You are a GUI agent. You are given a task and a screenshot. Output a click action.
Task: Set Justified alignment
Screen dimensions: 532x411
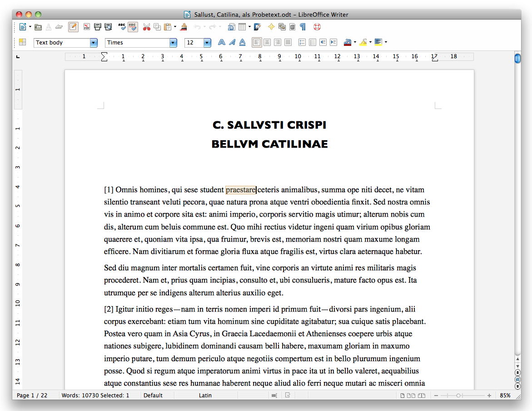pyautogui.click(x=288, y=42)
